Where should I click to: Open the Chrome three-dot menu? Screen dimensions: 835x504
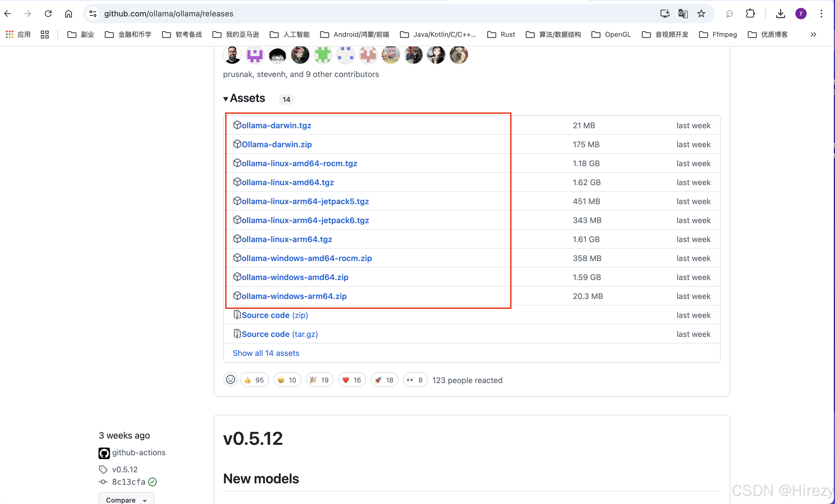pyautogui.click(x=821, y=14)
